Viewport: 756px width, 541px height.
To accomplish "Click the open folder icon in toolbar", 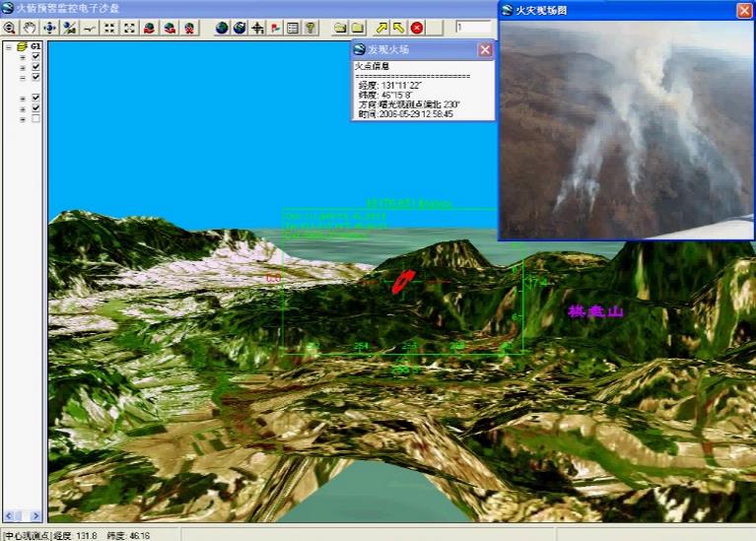I will click(x=340, y=28).
